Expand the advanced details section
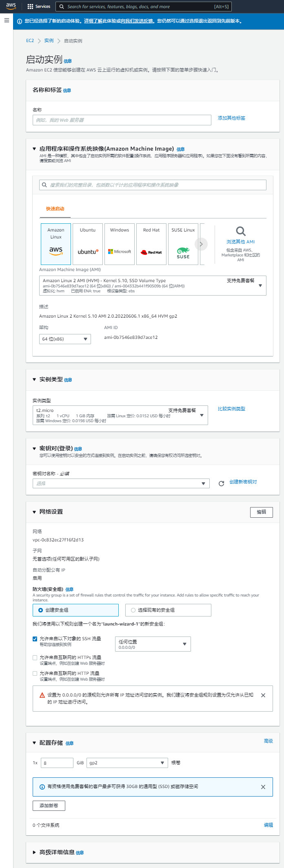284x868 pixels. [34, 852]
